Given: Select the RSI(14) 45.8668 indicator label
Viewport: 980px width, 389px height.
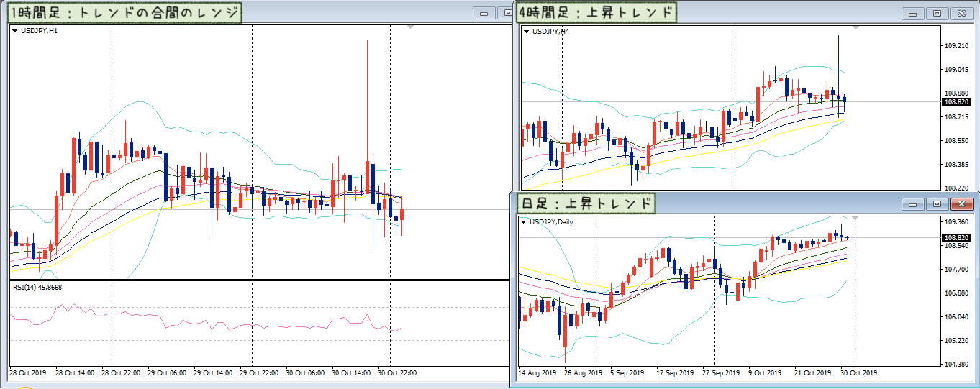Looking at the screenshot, I should click(37, 288).
